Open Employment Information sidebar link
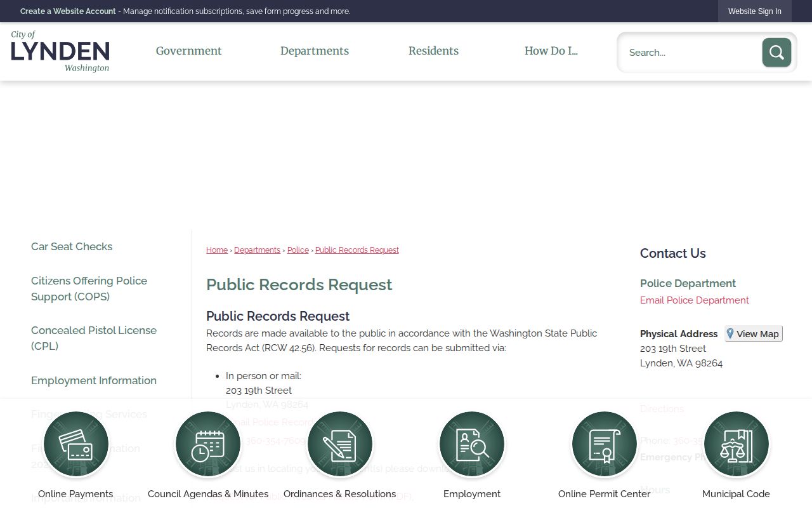Screen dimensions: 812x508 pyautogui.click(x=94, y=380)
